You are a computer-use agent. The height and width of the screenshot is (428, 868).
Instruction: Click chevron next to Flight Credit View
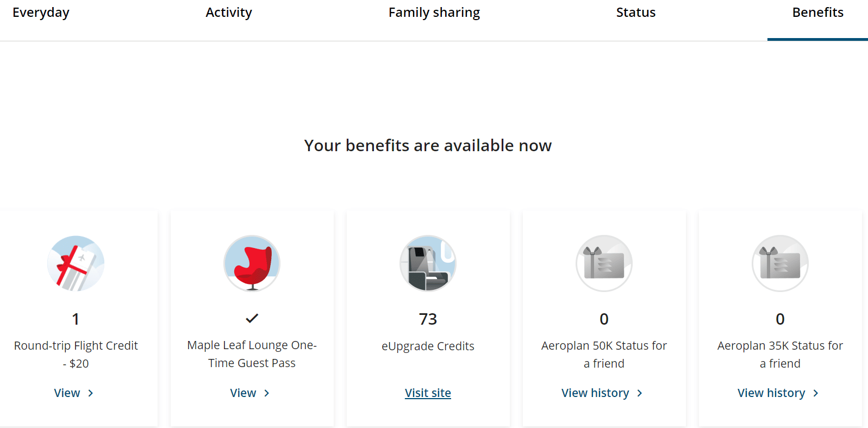pos(91,393)
